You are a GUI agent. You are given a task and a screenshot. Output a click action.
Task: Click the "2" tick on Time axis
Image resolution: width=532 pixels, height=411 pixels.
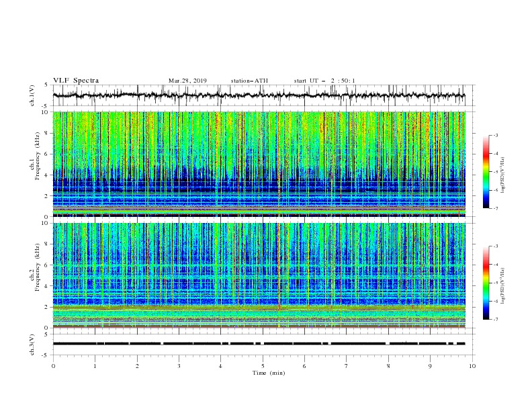137,366
